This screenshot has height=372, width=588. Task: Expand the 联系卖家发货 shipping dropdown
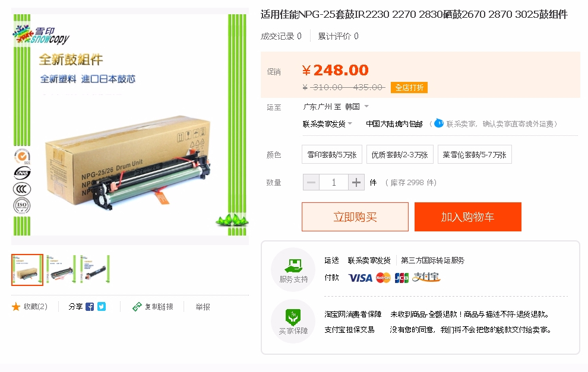coord(327,123)
